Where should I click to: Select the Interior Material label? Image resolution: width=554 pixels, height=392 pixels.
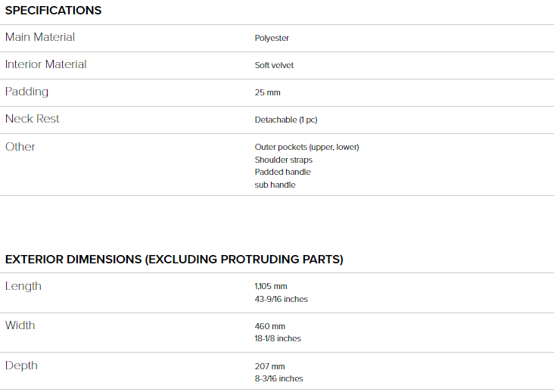coord(45,64)
